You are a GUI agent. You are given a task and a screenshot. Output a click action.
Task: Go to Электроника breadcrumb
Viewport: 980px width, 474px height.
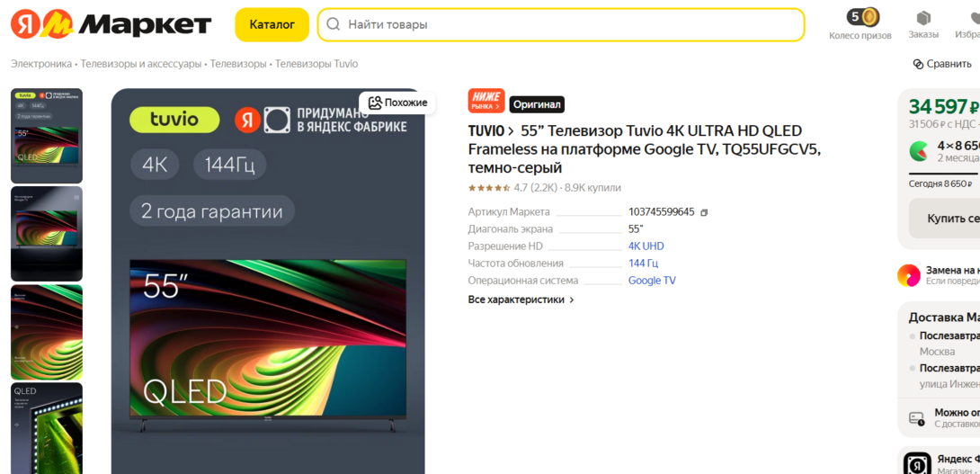pyautogui.click(x=41, y=64)
